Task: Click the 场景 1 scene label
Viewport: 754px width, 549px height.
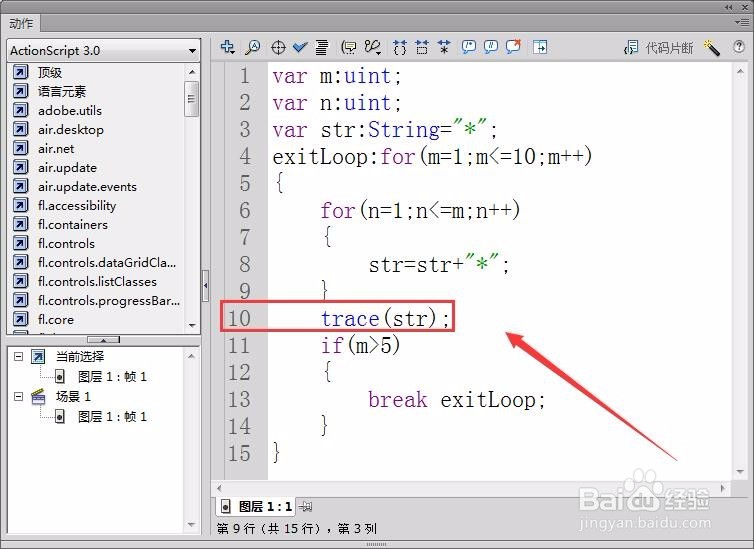Action: click(73, 396)
